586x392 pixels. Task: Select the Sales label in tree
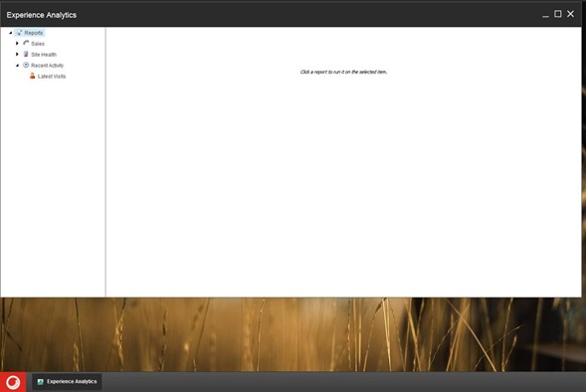pos(38,44)
